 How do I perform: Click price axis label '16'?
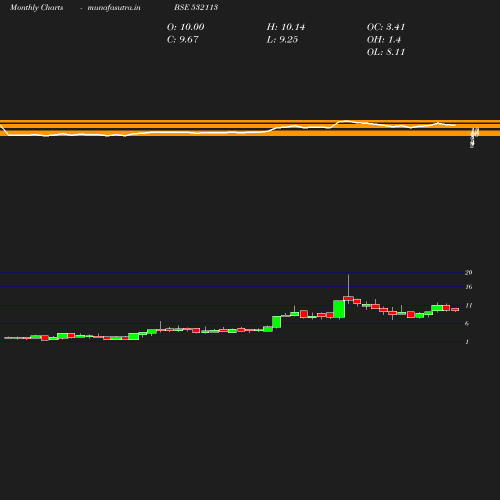[x=468, y=287]
